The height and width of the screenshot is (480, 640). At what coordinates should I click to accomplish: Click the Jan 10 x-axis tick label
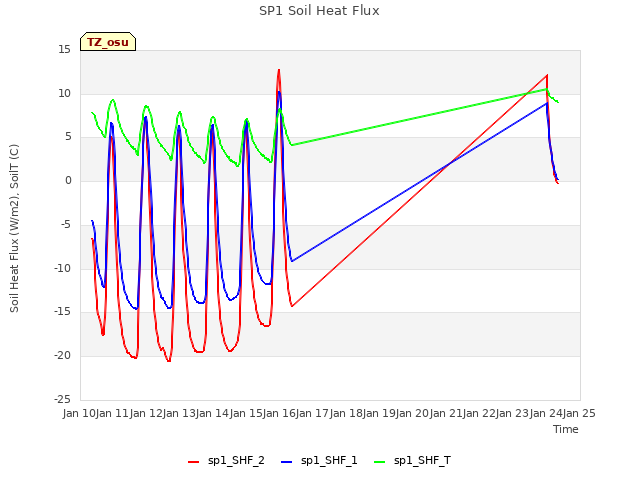click(80, 413)
